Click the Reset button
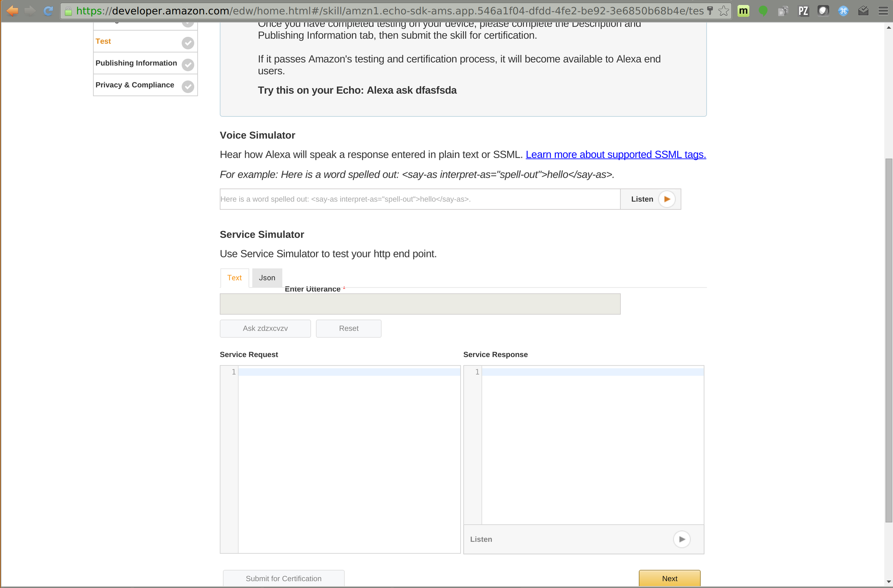The width and height of the screenshot is (893, 588). pyautogui.click(x=349, y=328)
